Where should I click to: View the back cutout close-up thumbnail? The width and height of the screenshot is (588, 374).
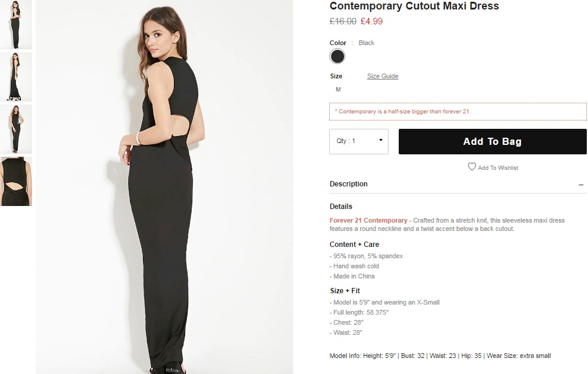tap(16, 182)
